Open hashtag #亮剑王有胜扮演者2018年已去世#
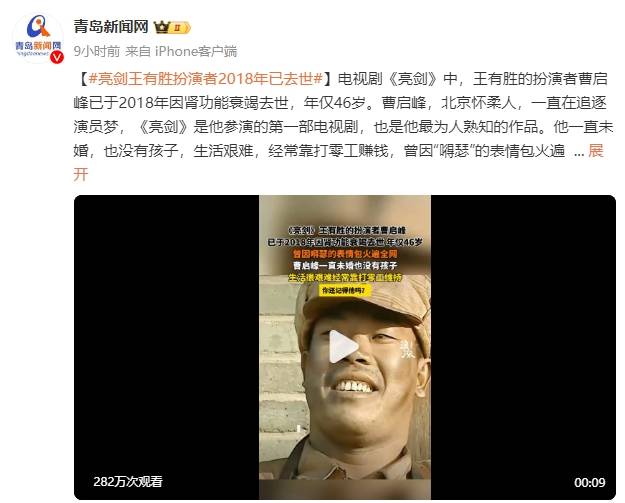Viewport: 625px width, 503px height. click(x=206, y=79)
